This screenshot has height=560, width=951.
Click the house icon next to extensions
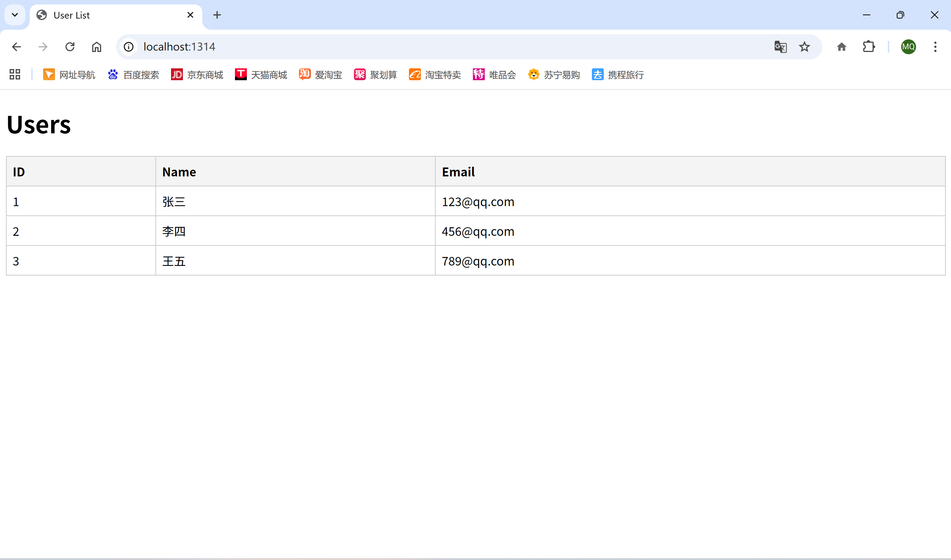tap(841, 47)
